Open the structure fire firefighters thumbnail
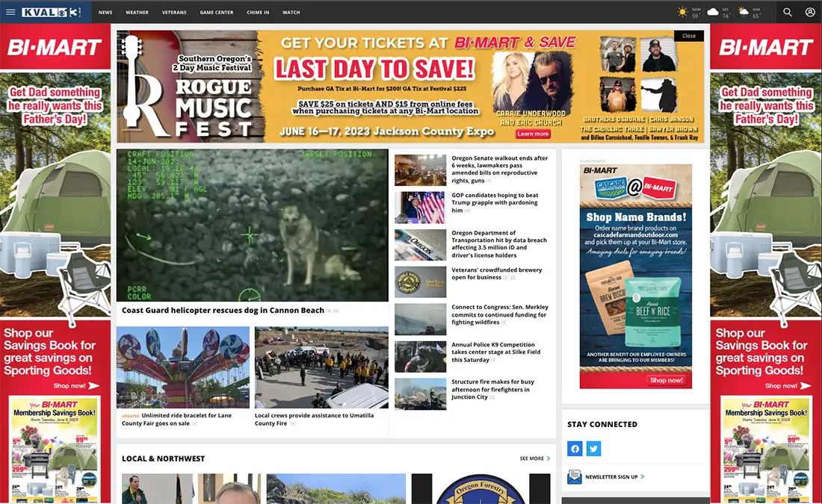This screenshot has width=822, height=504. click(x=421, y=394)
